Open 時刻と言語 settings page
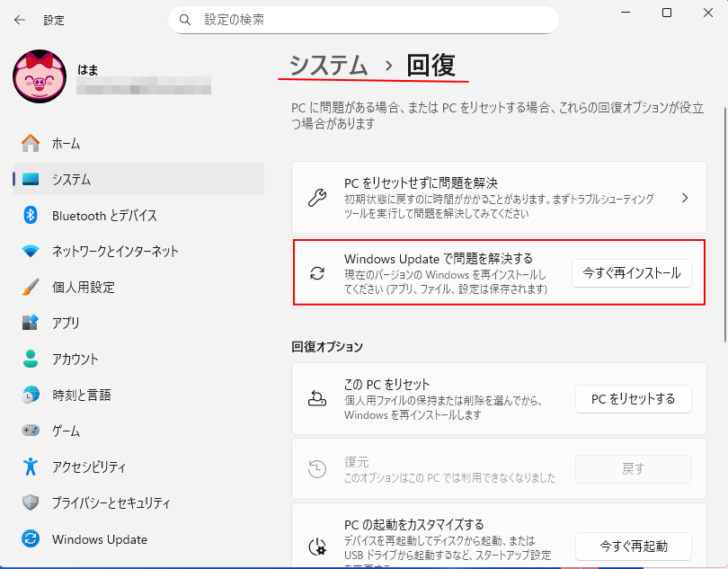728x569 pixels. (x=138, y=395)
